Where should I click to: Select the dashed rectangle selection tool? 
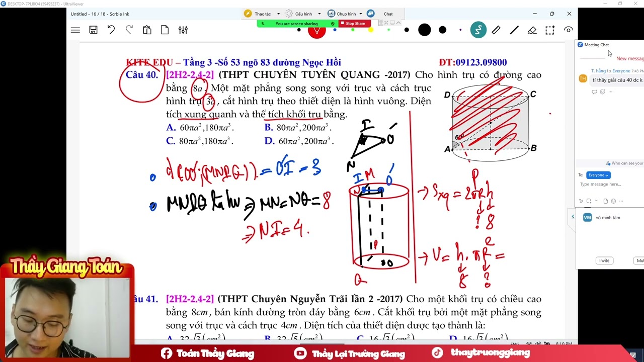[x=550, y=30]
